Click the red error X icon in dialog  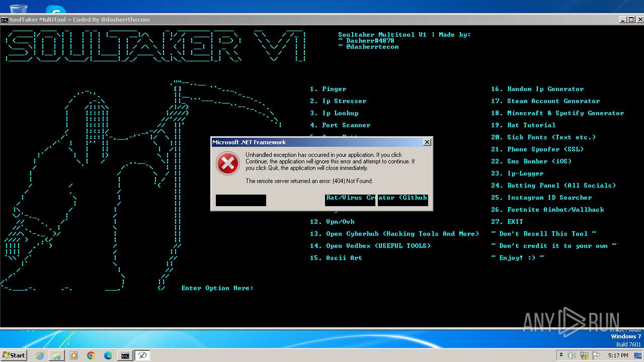pyautogui.click(x=227, y=164)
